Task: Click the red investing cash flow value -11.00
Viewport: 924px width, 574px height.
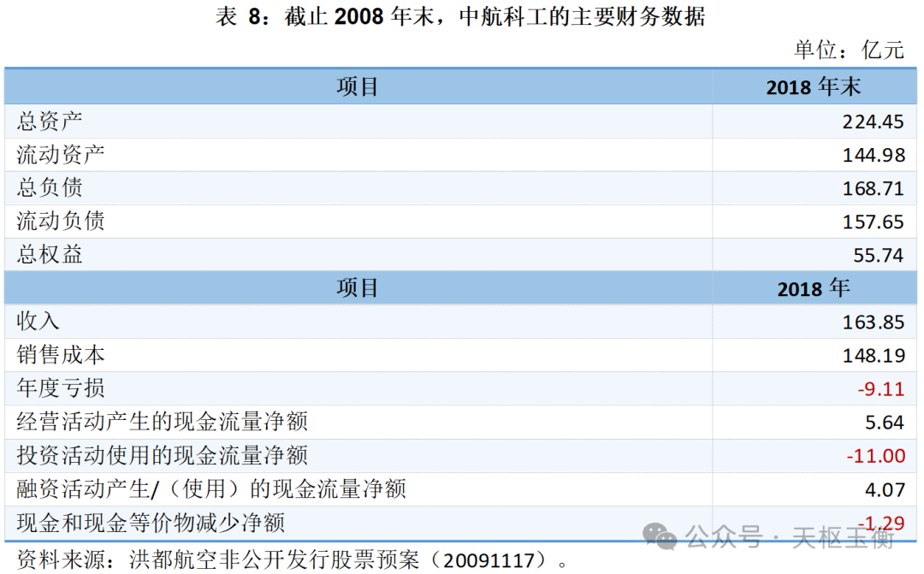Action: click(875, 456)
